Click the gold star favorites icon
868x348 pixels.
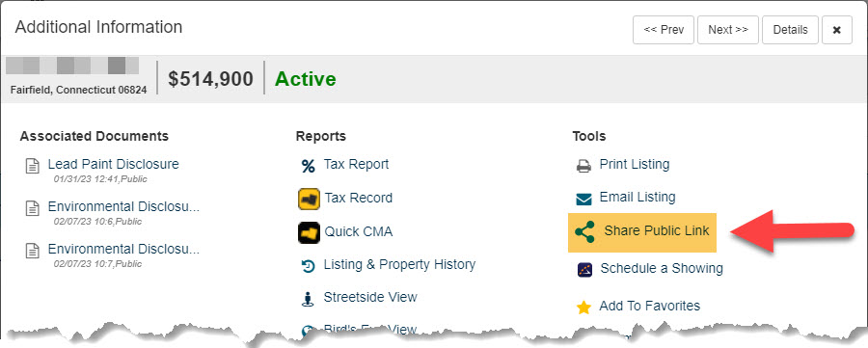(584, 308)
